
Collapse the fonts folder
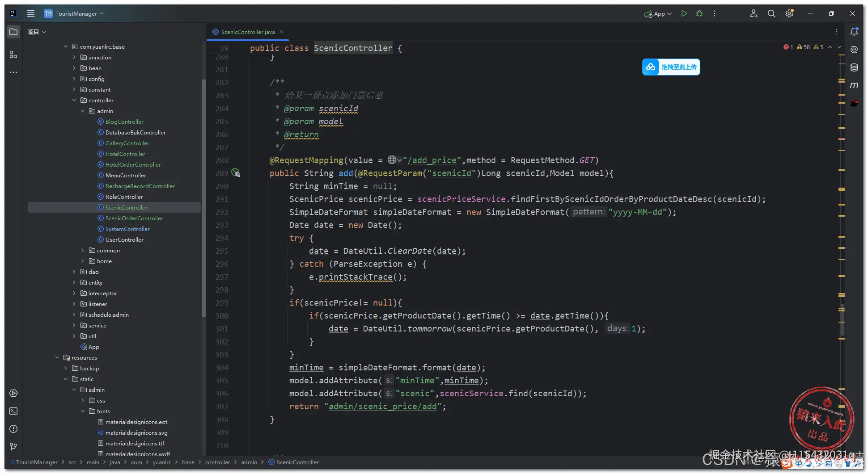[x=83, y=411]
